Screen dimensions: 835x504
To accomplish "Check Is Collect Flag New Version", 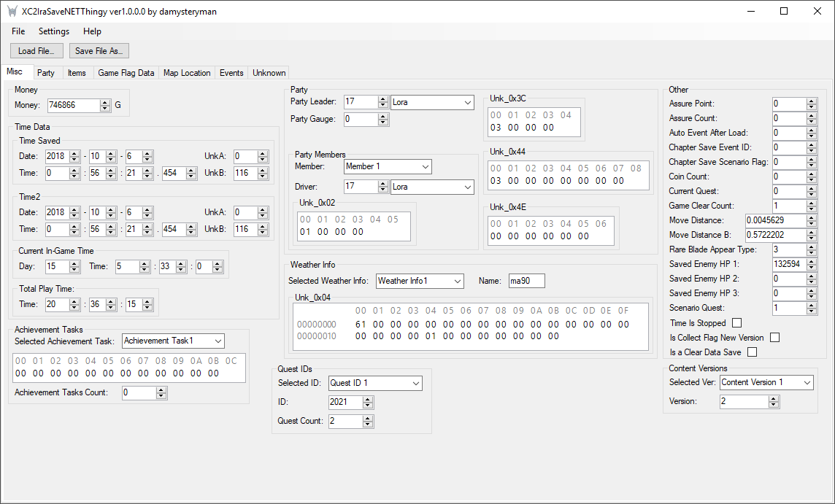I will [774, 338].
